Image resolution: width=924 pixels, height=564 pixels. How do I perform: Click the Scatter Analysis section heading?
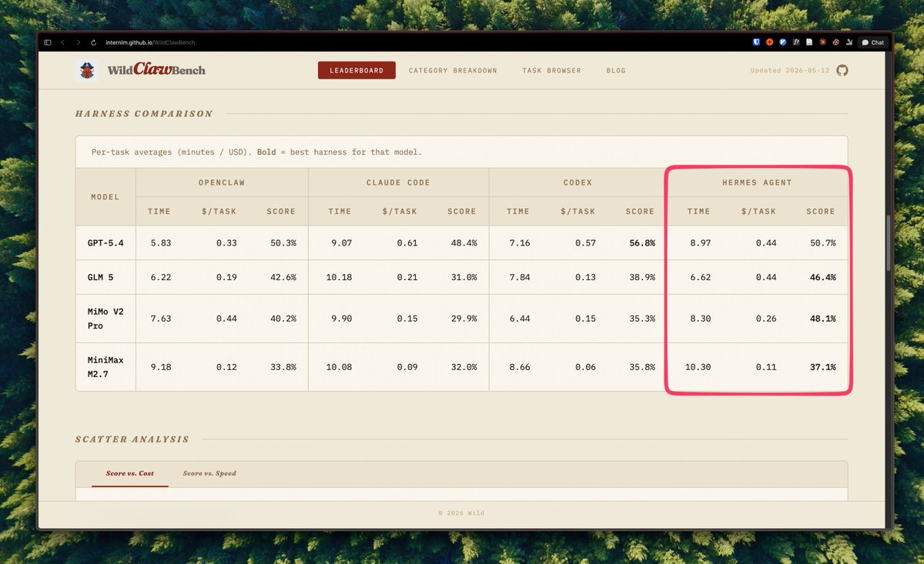coord(132,439)
